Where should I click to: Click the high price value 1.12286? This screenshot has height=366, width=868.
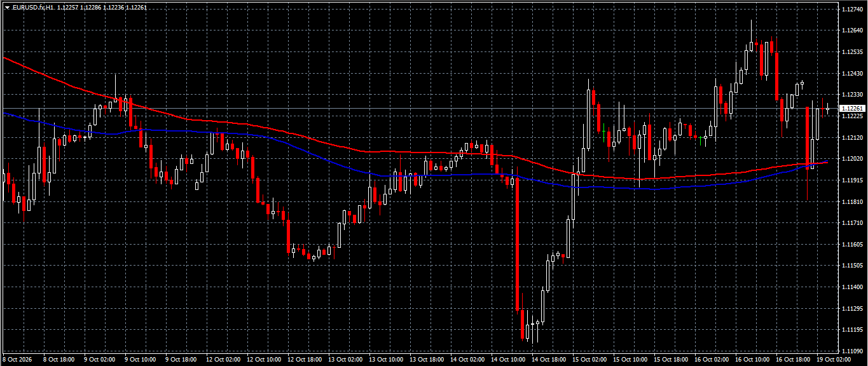tap(91, 6)
